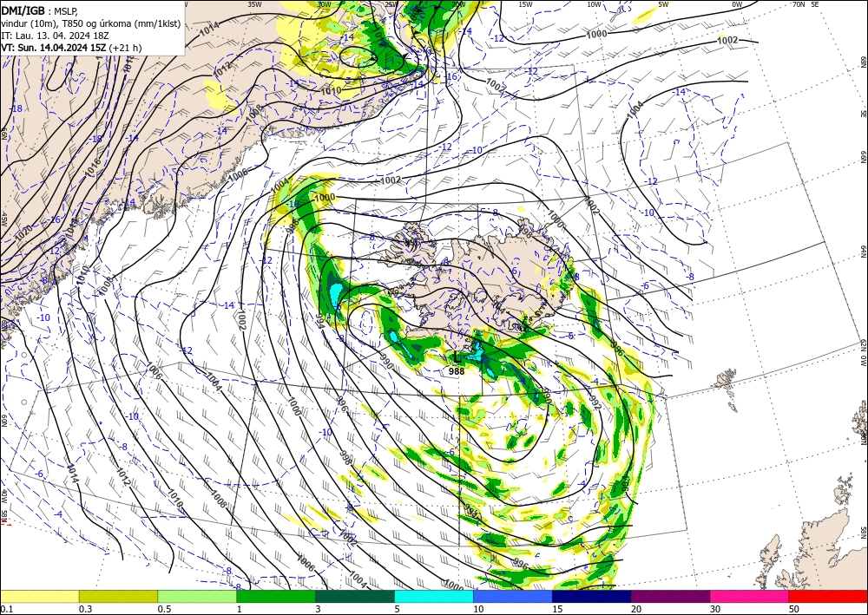Screen dimensions: 868x615
Task: Select the dark green 3 mm legend block
Action: tap(355, 596)
